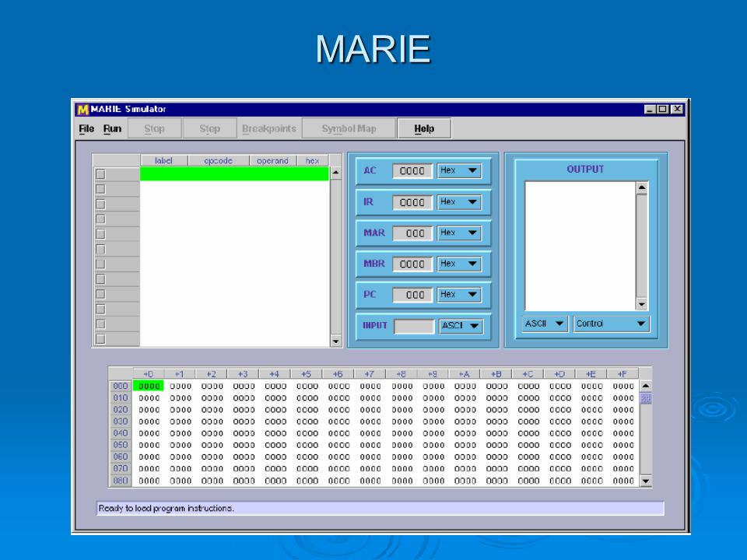This screenshot has height=560, width=747.
Task: Select the green highlighted first program row
Action: [x=234, y=173]
